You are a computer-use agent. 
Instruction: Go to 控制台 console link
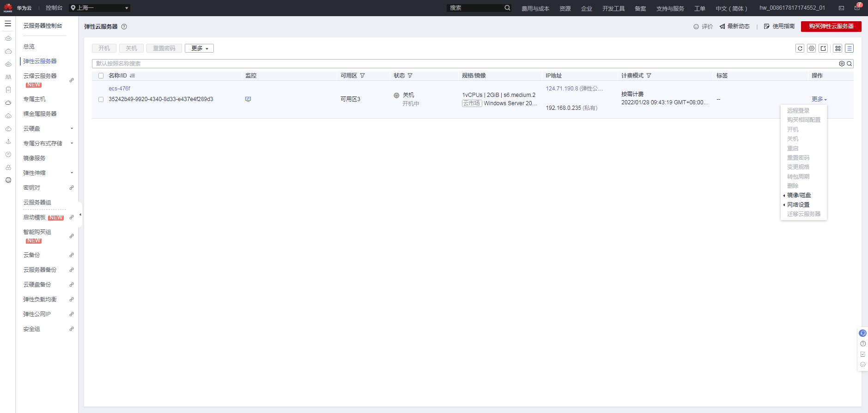coord(54,8)
